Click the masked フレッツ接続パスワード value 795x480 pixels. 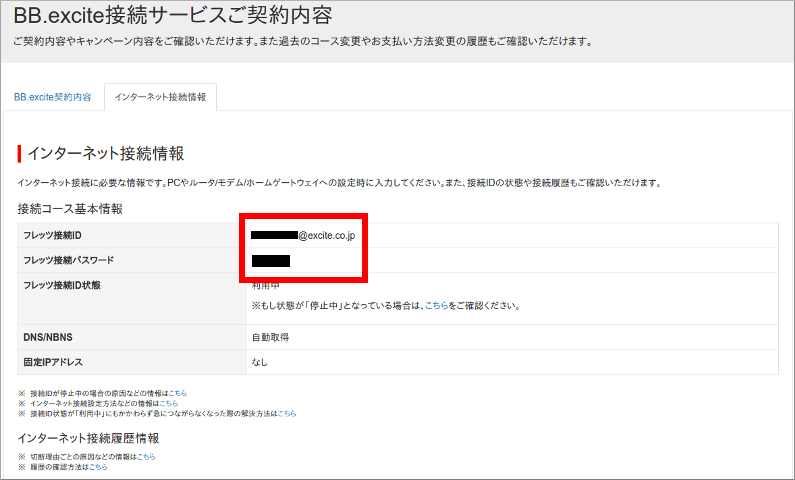coord(271,261)
